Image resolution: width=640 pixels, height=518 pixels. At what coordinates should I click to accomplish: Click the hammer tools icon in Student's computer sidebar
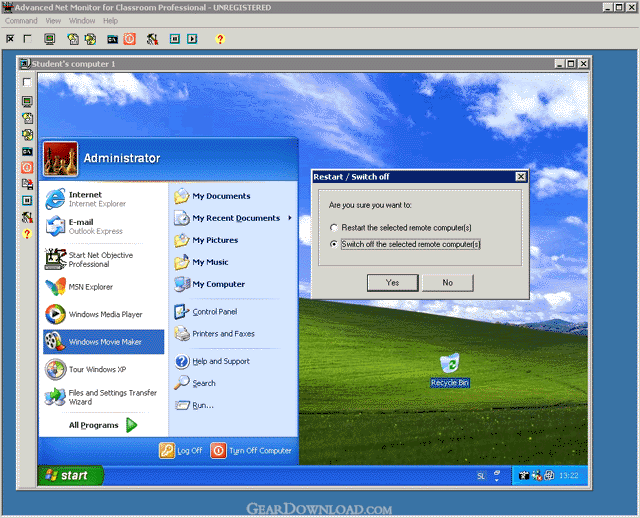[x=27, y=217]
